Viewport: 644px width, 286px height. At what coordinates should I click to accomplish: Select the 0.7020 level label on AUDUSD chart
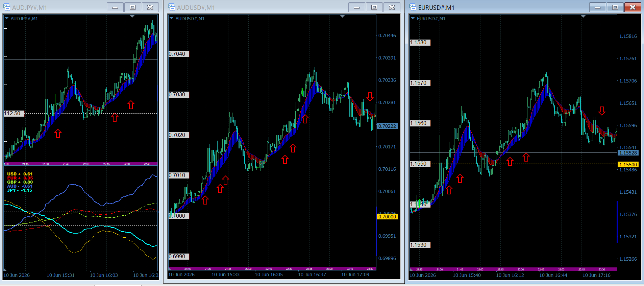[x=179, y=135]
